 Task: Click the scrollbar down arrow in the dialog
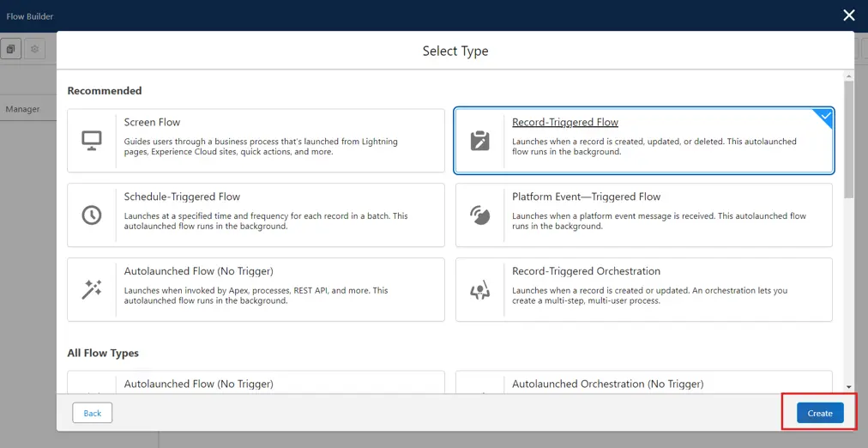tap(848, 387)
